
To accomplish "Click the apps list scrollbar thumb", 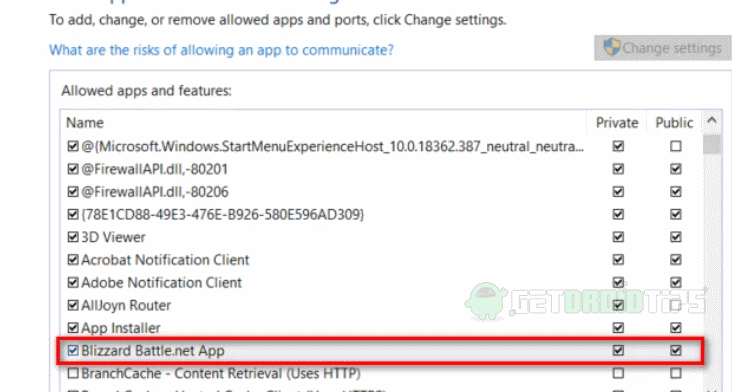I will tap(712, 144).
